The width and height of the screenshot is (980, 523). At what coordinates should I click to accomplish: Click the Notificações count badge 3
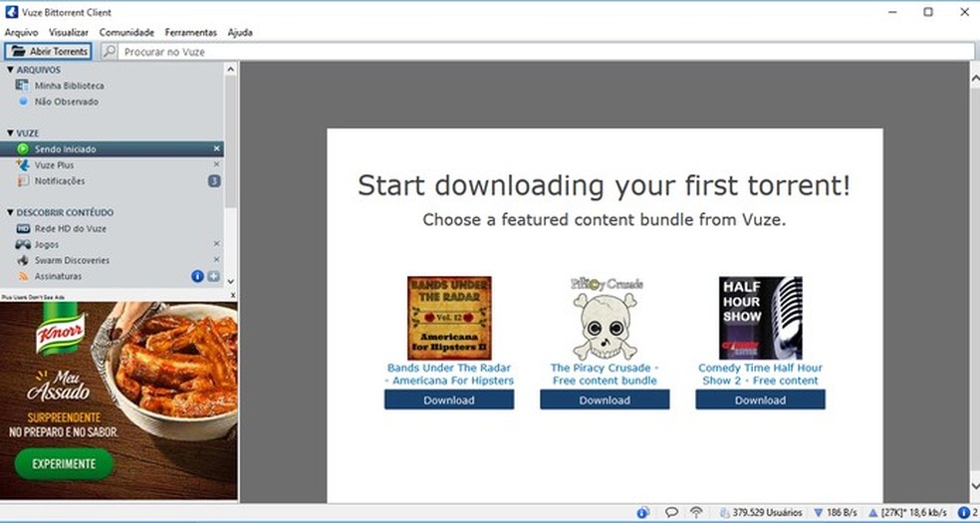214,181
